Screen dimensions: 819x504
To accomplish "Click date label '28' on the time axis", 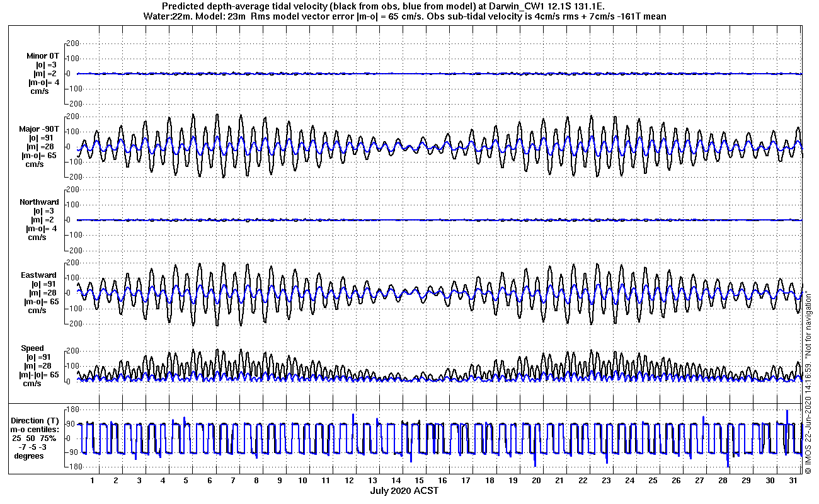I will (723, 480).
